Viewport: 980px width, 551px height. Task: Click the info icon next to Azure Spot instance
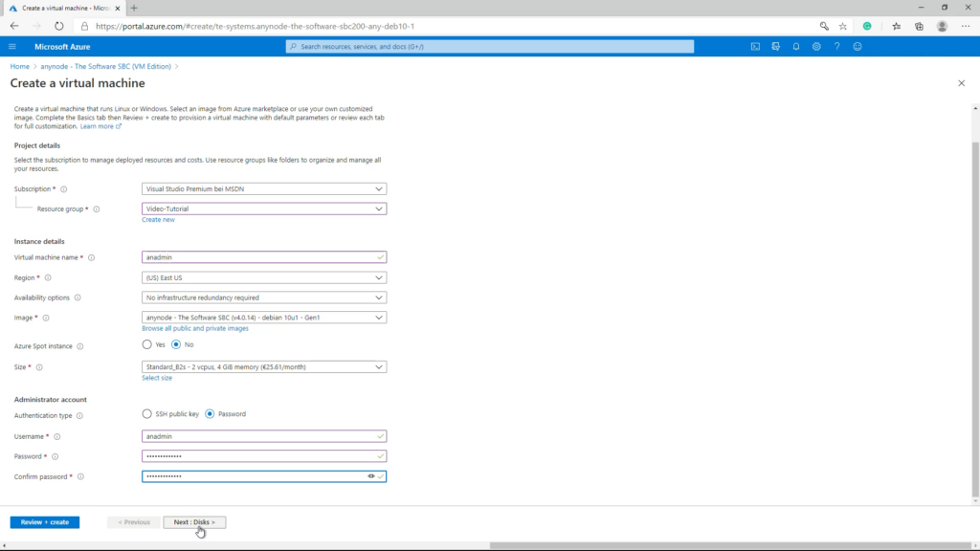80,346
